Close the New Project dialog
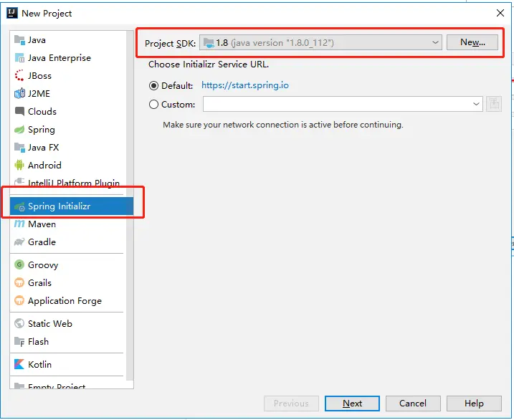 click(x=500, y=13)
